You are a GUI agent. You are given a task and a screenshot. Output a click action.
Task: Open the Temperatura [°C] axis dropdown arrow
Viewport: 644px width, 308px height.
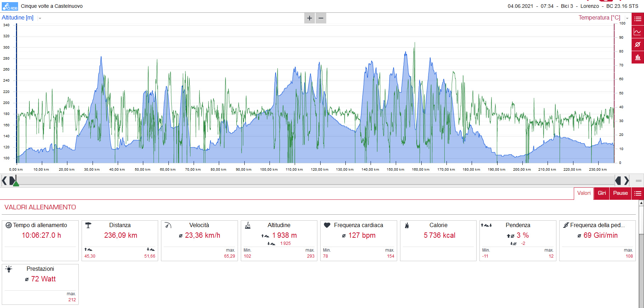click(x=627, y=18)
